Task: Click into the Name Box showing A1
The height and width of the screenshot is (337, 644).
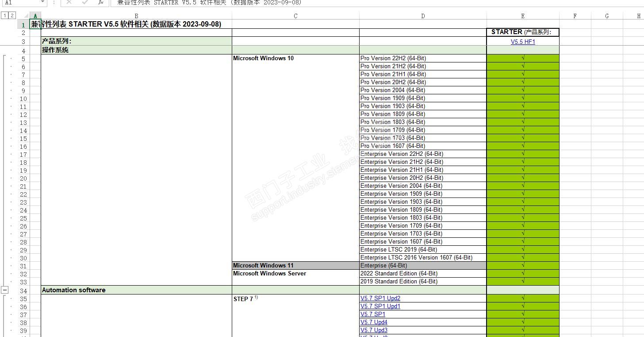Action: 20,2
